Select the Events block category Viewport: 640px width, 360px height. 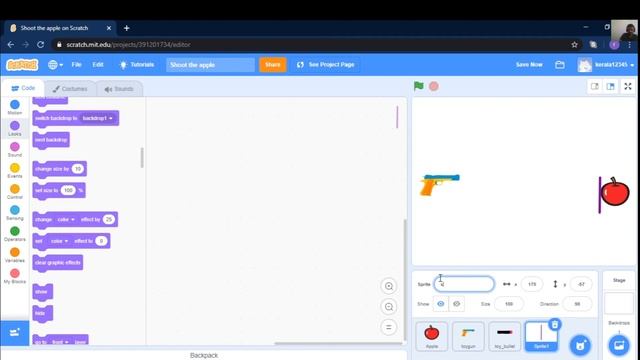[15, 171]
